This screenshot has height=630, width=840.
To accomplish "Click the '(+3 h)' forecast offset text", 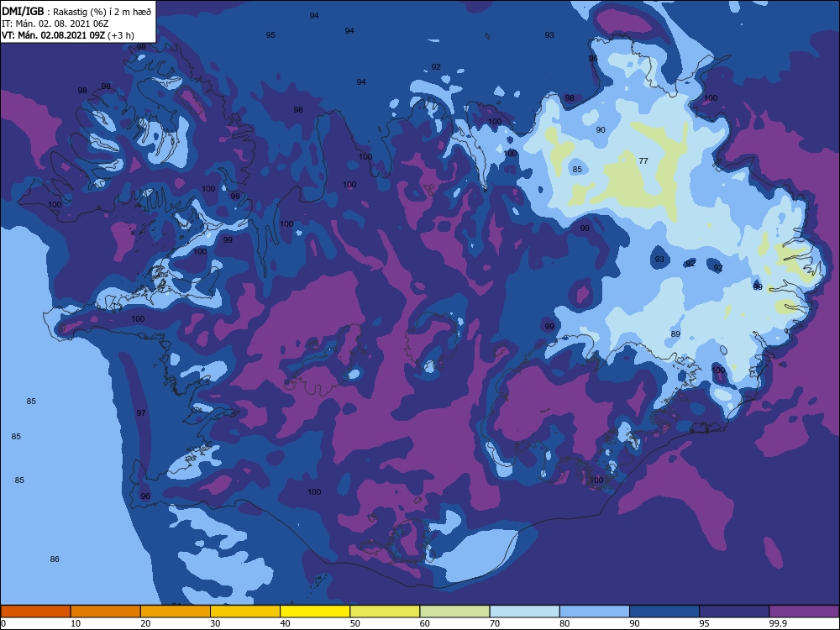I will pyautogui.click(x=121, y=36).
